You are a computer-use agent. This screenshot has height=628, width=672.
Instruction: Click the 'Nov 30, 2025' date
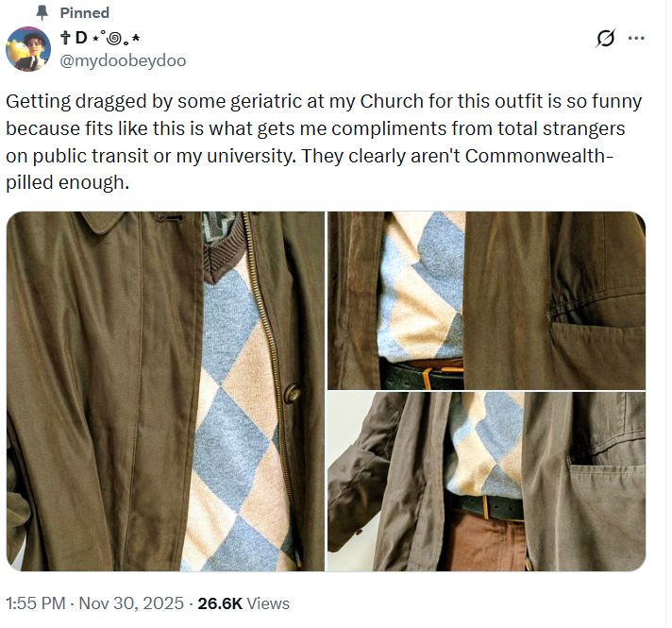click(x=131, y=603)
